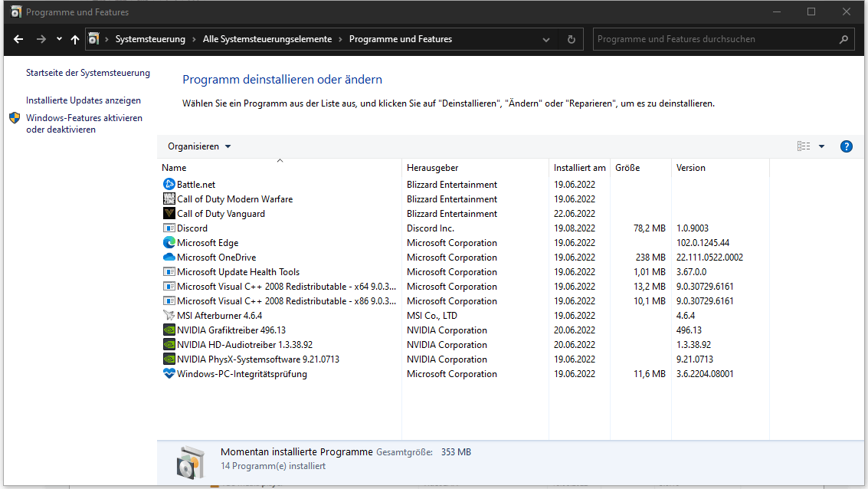This screenshot has width=868, height=489.
Task: Click the Microsoft Edge icon
Action: coord(169,242)
